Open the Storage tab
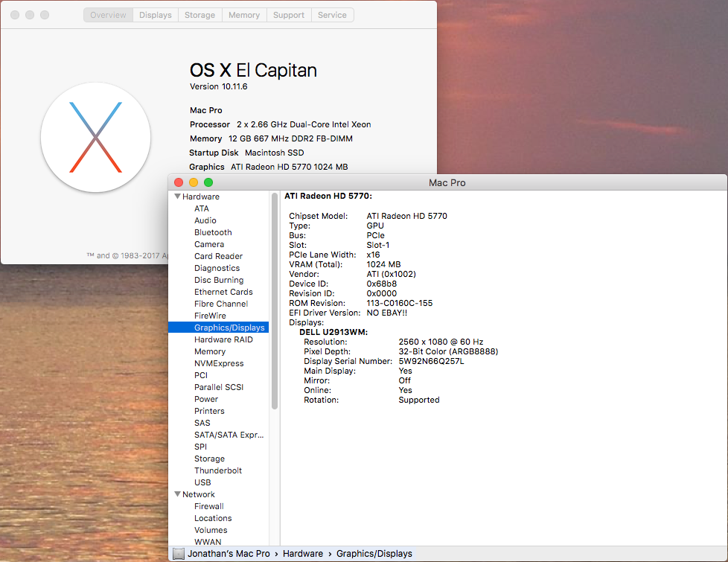This screenshot has height=562, width=728. (x=200, y=15)
